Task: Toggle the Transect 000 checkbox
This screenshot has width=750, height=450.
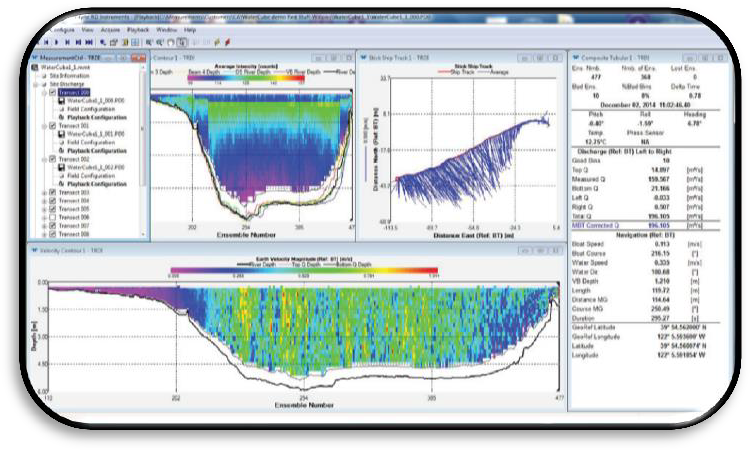Action: (x=51, y=92)
